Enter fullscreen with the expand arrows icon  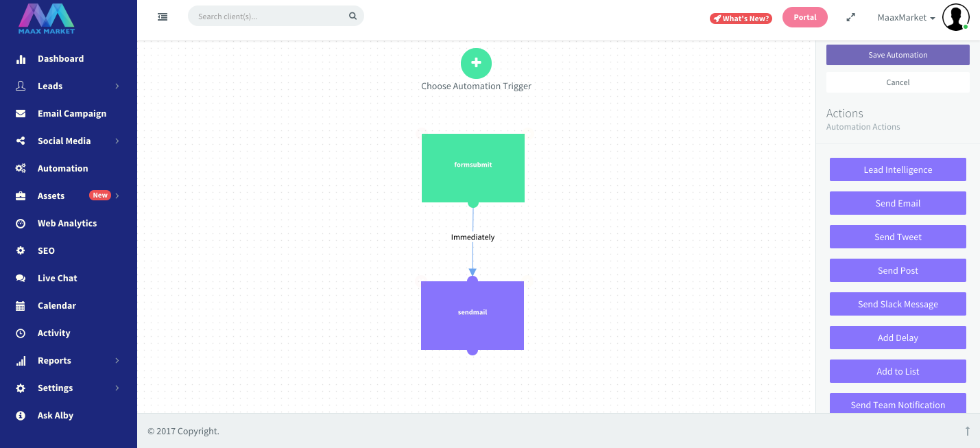(x=851, y=18)
